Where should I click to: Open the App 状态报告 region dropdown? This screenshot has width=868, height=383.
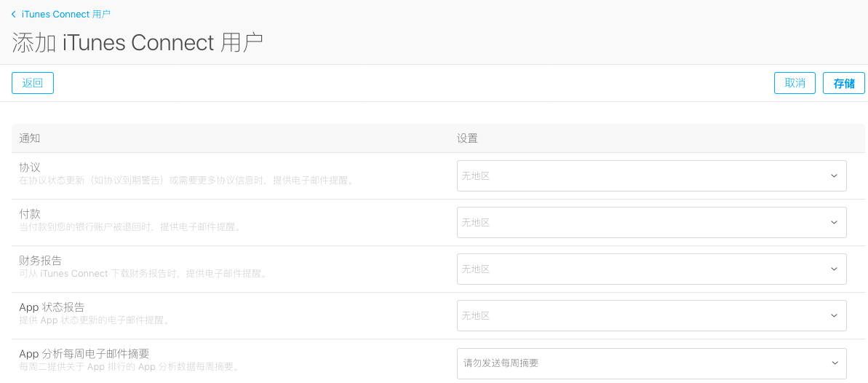pyautogui.click(x=652, y=315)
